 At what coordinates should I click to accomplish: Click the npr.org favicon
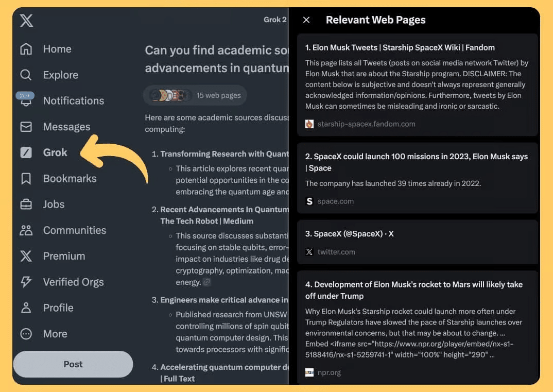309,372
